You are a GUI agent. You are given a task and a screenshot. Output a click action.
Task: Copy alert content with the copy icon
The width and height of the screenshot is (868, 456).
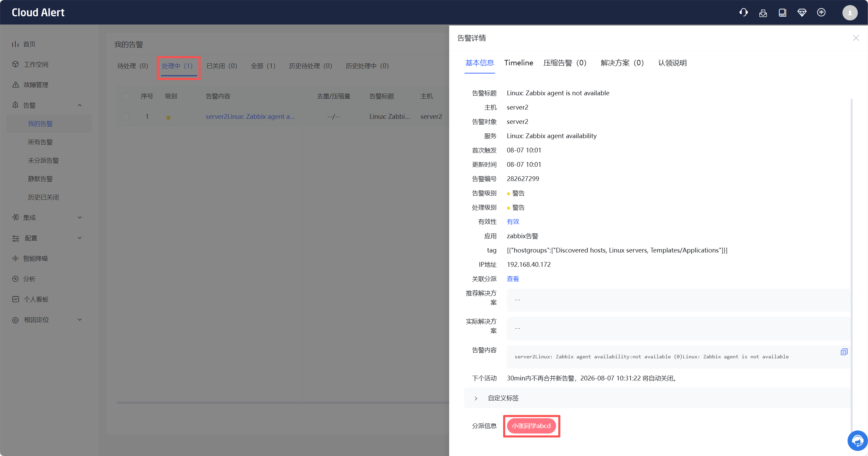tap(844, 352)
